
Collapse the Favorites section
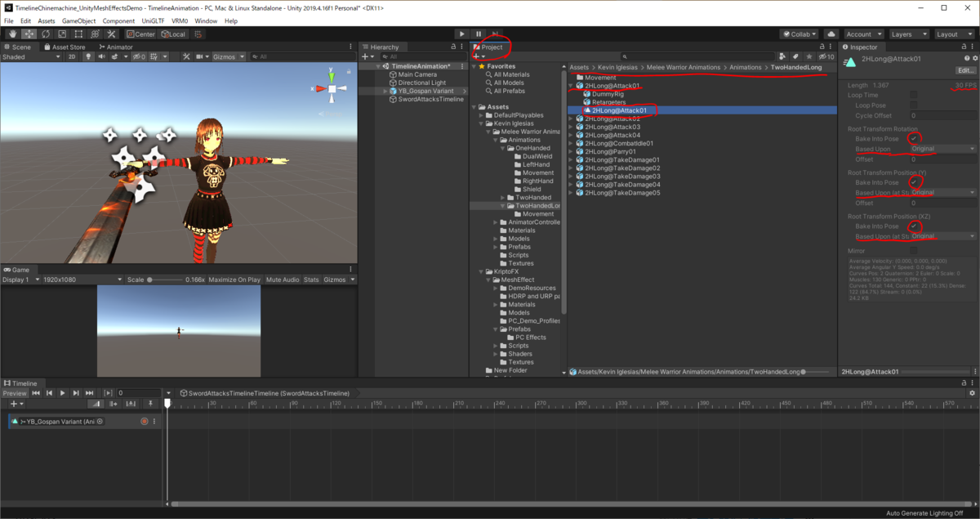pyautogui.click(x=475, y=66)
